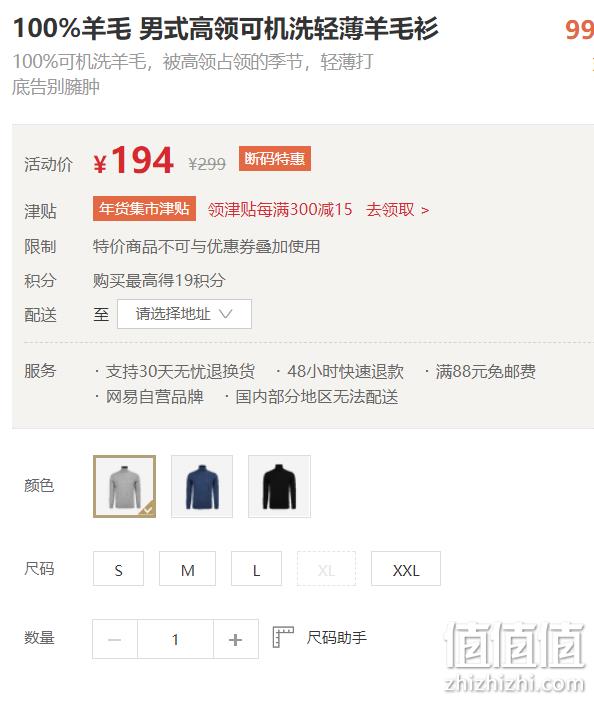594x701 pixels.
Task: Click the product title 男式高领可机洗轻薄羊毛衫
Action: point(289,28)
